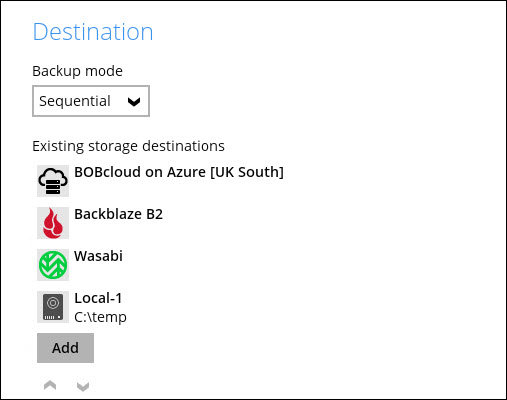Move destination up with the up arrow
Screen dimensions: 507x400
50,385
